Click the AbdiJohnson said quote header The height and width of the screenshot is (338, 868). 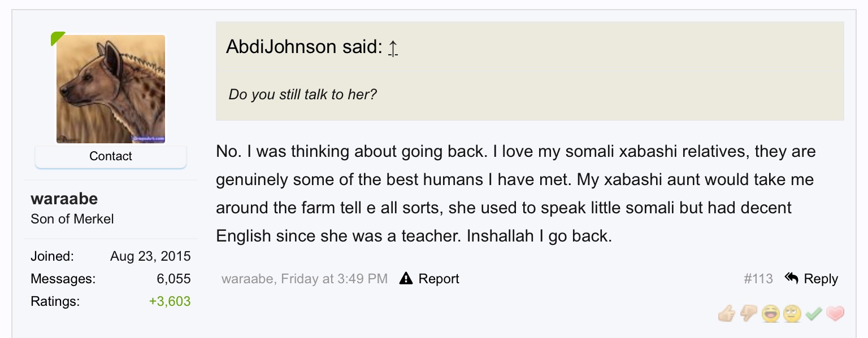(x=304, y=47)
